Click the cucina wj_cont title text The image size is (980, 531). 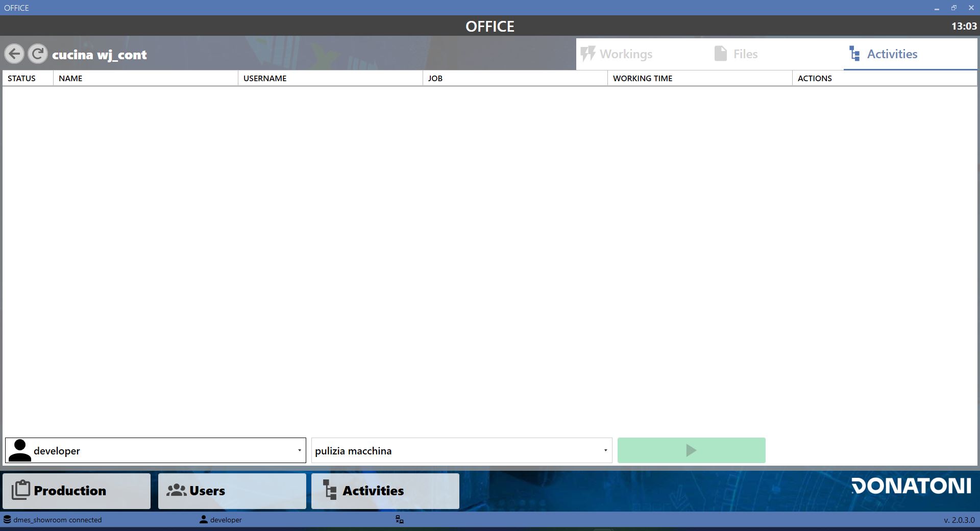pyautogui.click(x=100, y=55)
